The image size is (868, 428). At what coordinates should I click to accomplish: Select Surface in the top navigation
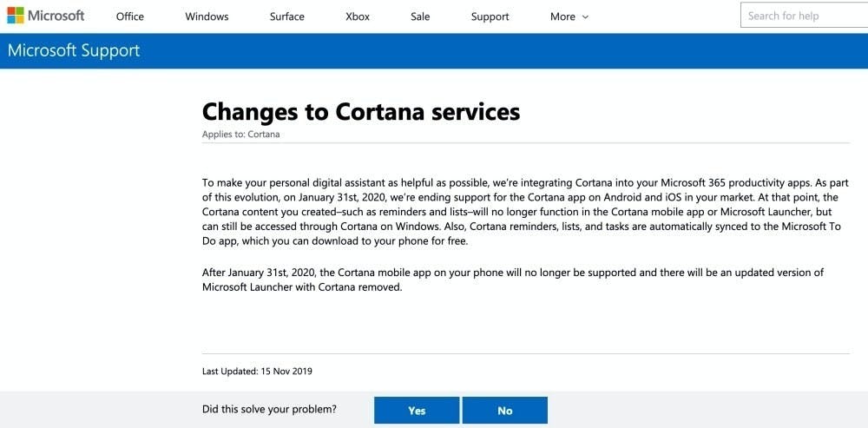tap(286, 16)
